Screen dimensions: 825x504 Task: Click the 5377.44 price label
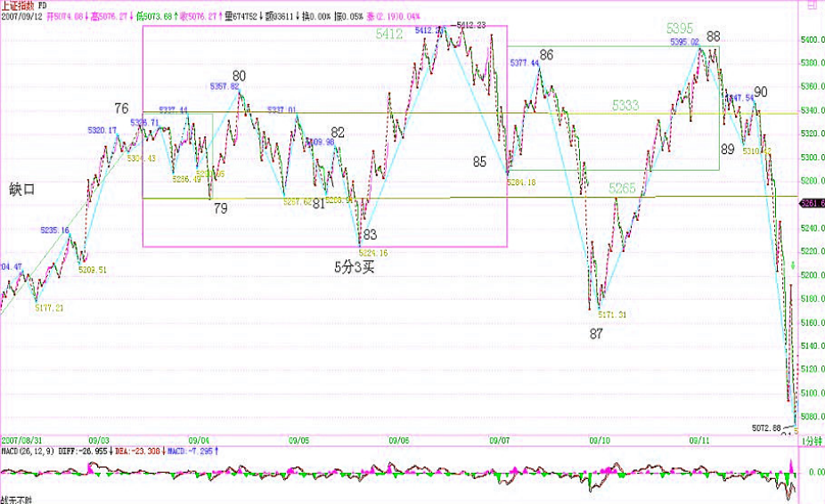coord(525,63)
